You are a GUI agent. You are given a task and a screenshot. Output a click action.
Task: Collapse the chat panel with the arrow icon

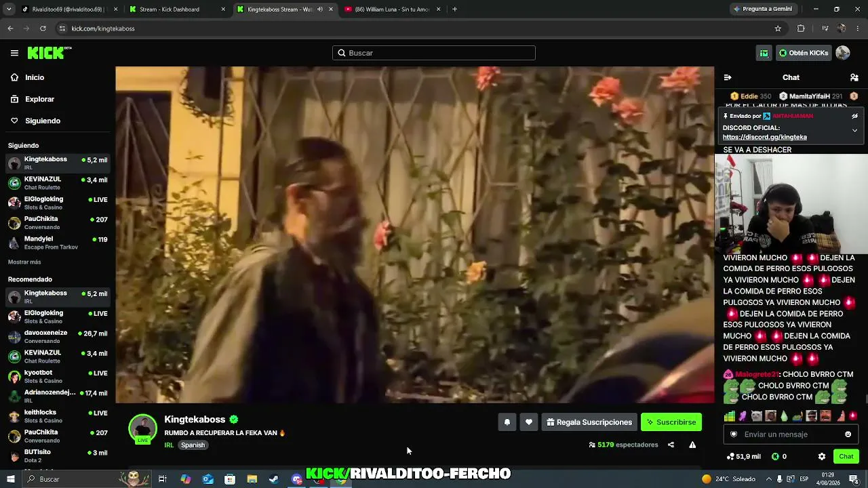tap(728, 77)
